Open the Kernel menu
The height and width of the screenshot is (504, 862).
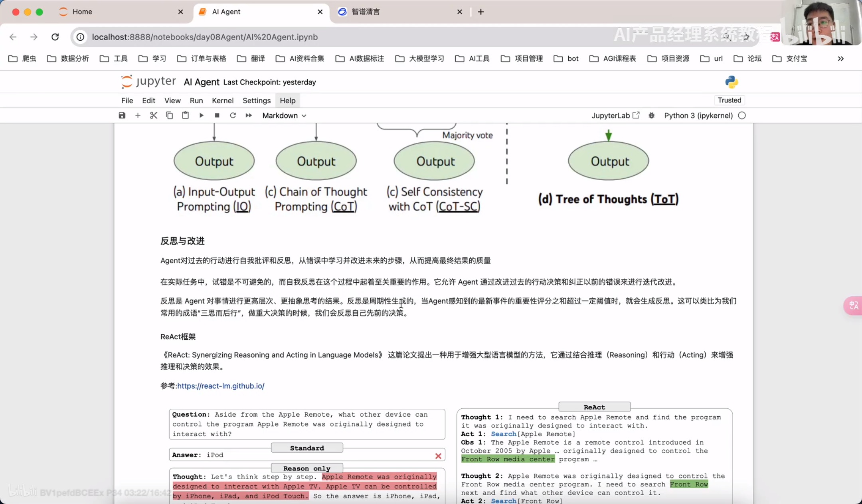point(222,100)
